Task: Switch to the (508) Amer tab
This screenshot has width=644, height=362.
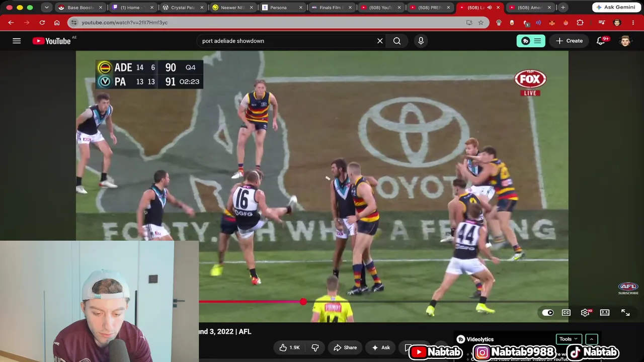Action: click(530, 8)
